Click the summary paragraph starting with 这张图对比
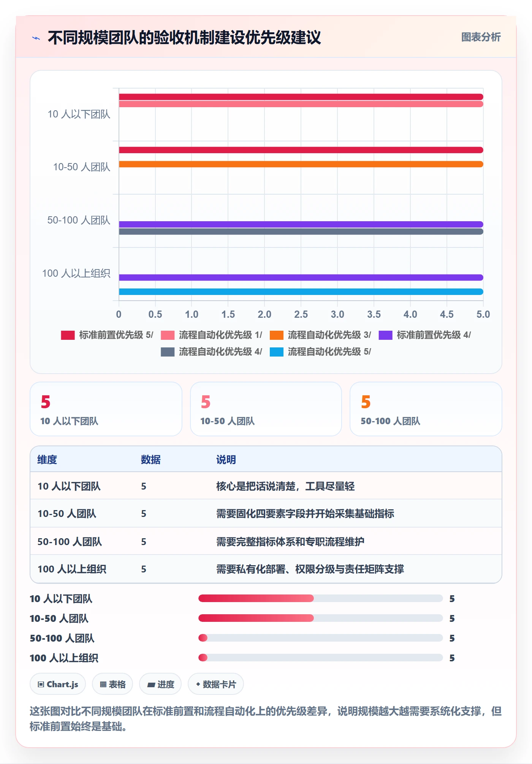This screenshot has height=764, width=532. tap(266, 719)
